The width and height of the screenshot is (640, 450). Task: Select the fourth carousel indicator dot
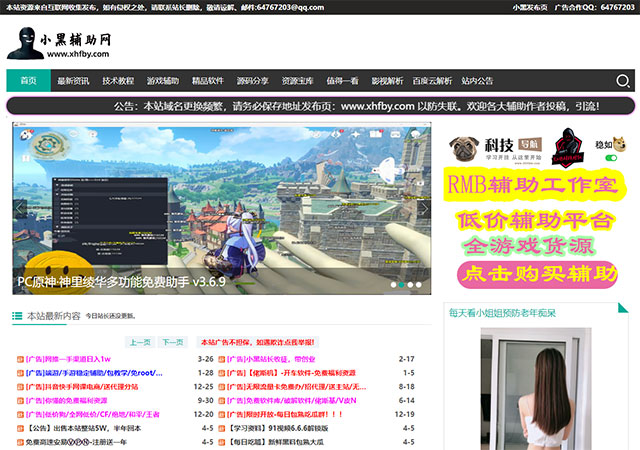[418, 285]
